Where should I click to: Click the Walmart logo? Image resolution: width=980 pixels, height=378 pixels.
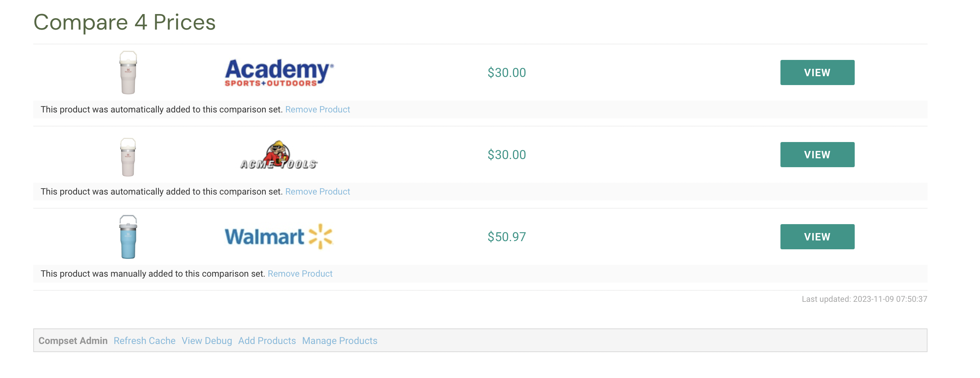(x=279, y=236)
